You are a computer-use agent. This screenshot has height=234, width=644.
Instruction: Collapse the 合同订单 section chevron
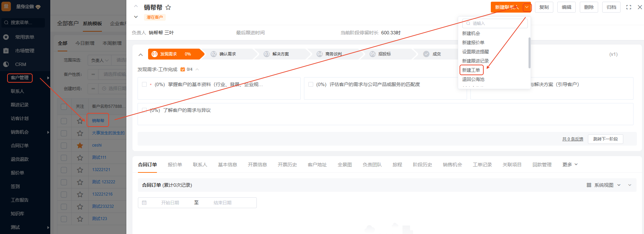[630, 185]
